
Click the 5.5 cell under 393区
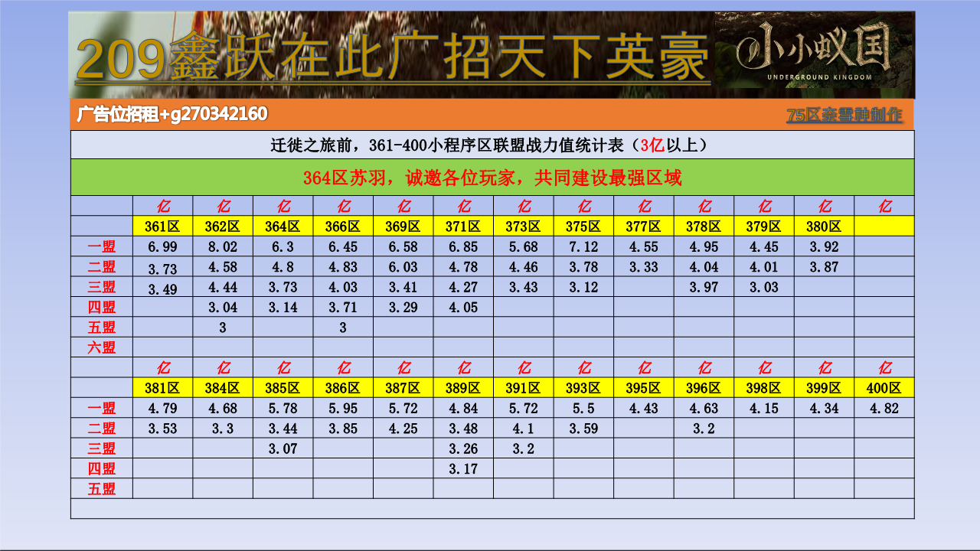pyautogui.click(x=583, y=409)
